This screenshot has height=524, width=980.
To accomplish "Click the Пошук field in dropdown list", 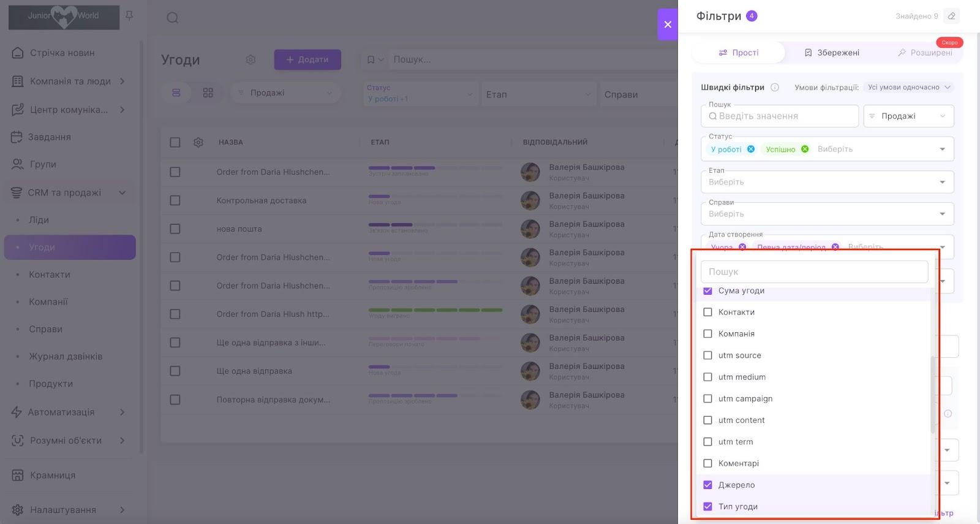I will [x=814, y=271].
